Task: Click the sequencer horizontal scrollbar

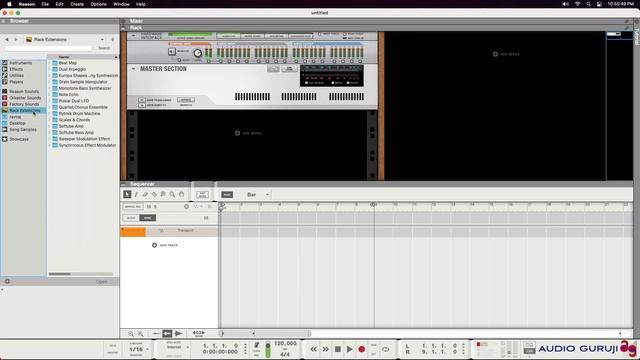Action: pos(265,333)
